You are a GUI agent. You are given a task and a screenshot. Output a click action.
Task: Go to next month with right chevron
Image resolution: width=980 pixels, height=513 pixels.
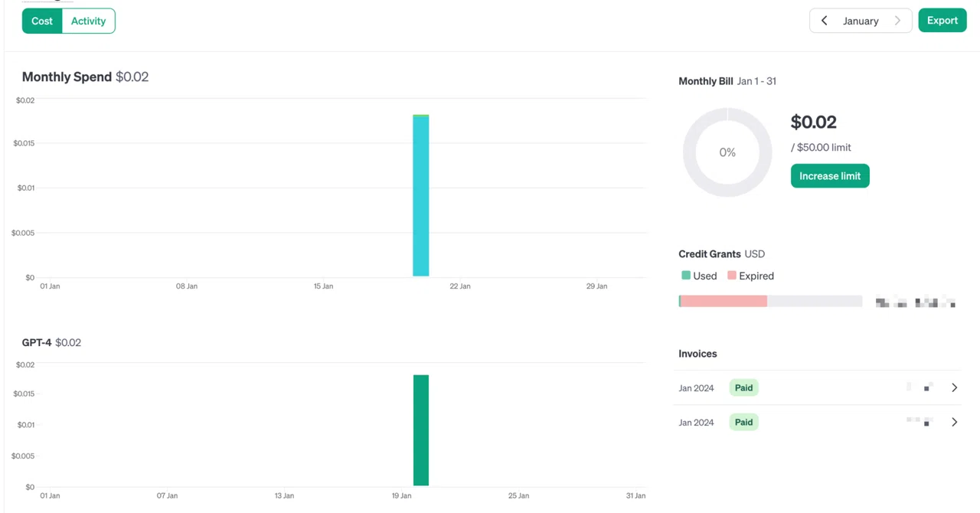point(897,21)
